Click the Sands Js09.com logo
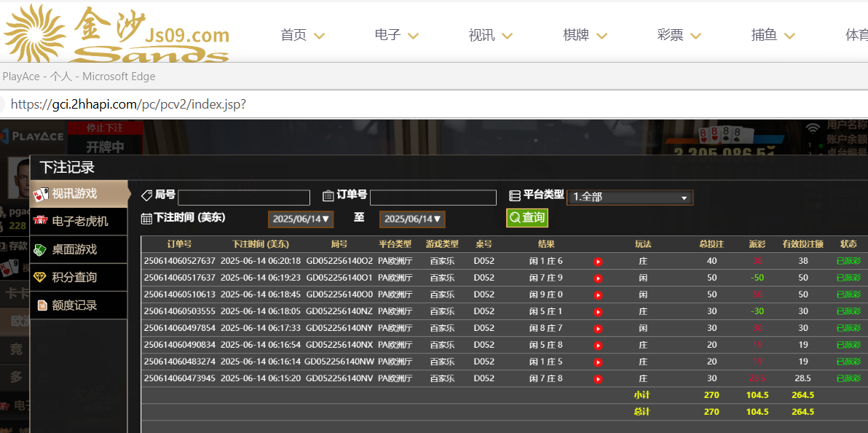The height and width of the screenshot is (433, 868). pyautogui.click(x=117, y=33)
